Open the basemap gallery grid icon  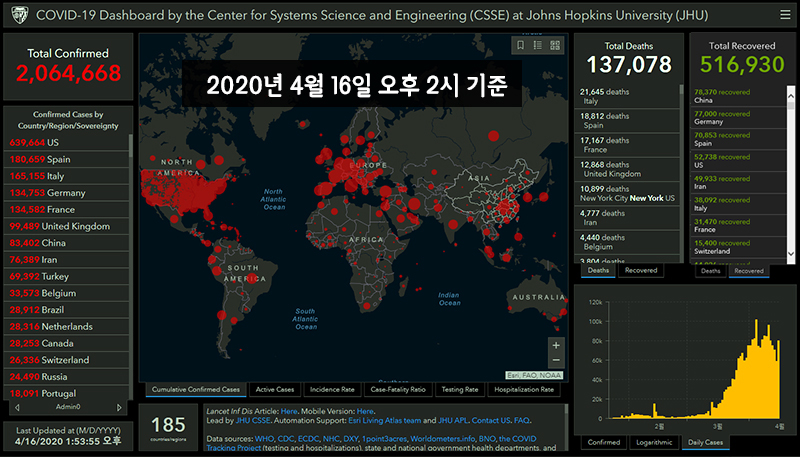555,45
